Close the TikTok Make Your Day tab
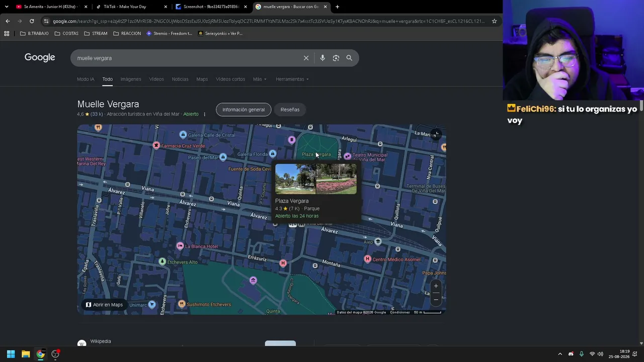The width and height of the screenshot is (644, 362). (x=166, y=7)
